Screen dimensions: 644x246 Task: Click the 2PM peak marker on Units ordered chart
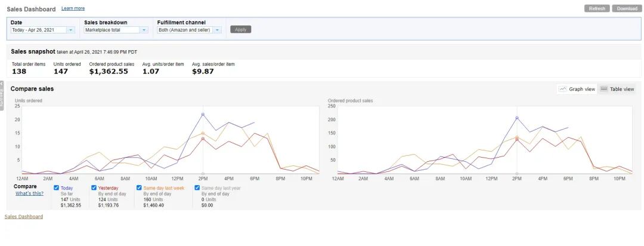point(203,115)
